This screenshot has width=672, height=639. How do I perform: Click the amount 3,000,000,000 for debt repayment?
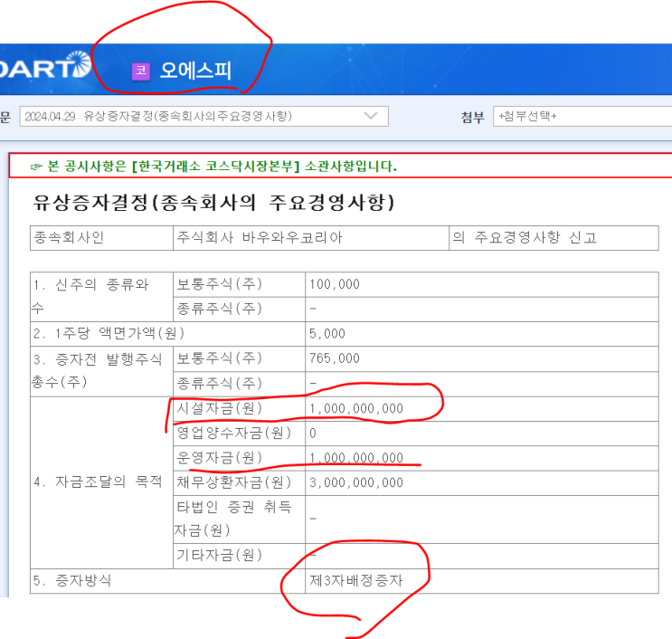356,483
